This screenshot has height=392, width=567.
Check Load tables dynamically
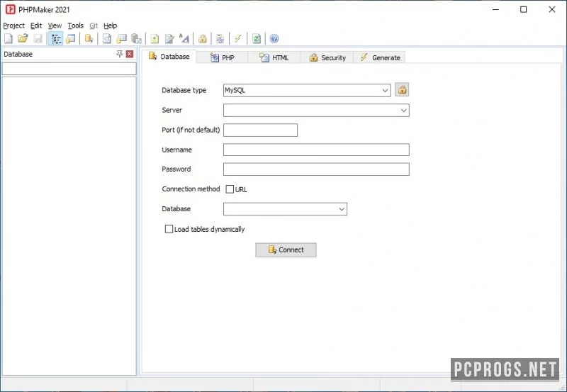169,229
